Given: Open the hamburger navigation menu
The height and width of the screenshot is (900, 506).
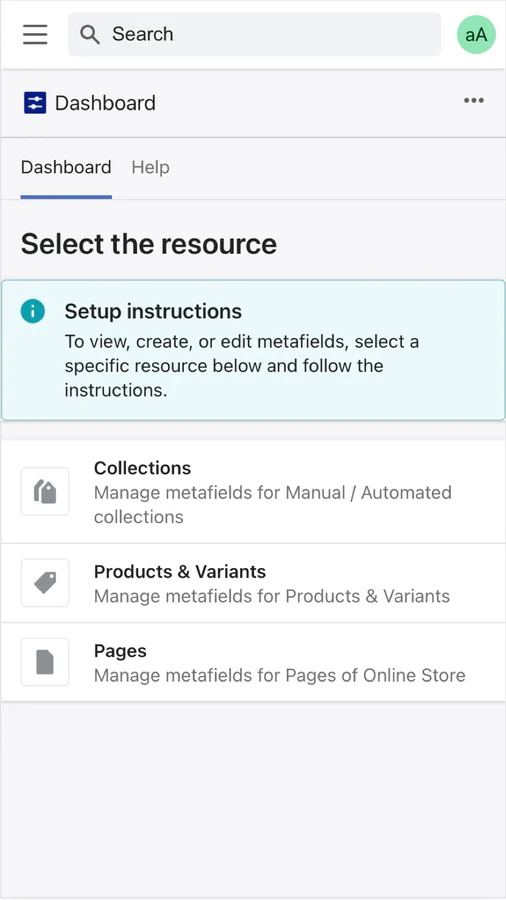Looking at the screenshot, I should click(x=35, y=34).
